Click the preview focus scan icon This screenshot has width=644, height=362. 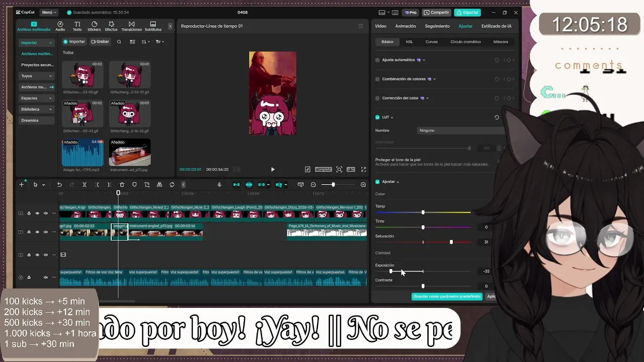pos(339,169)
